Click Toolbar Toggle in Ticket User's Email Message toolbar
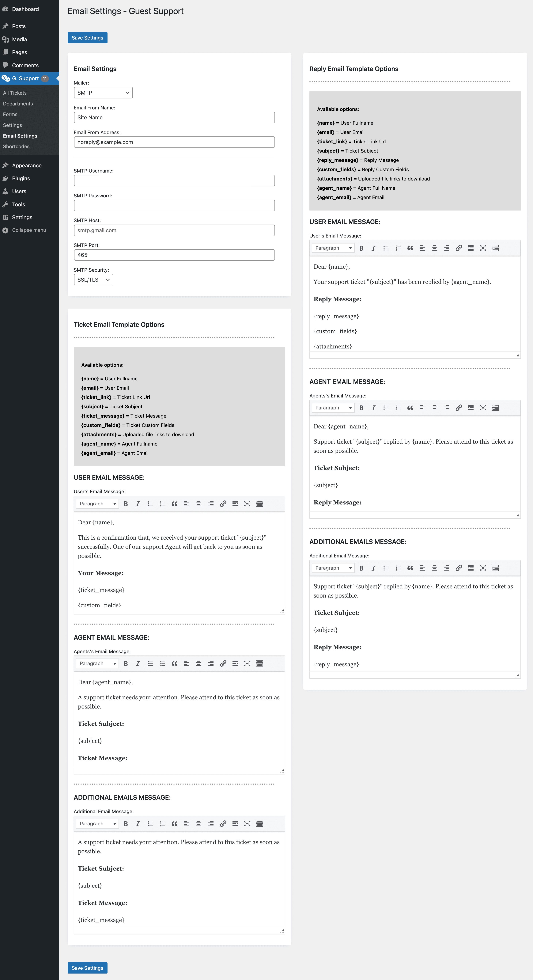 coord(259,504)
